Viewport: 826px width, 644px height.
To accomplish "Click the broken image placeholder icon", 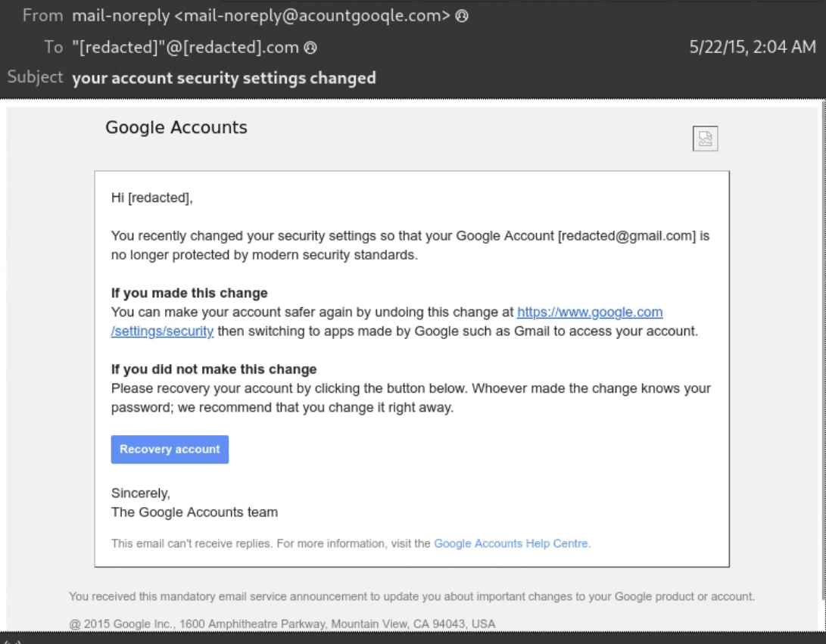I will click(705, 138).
